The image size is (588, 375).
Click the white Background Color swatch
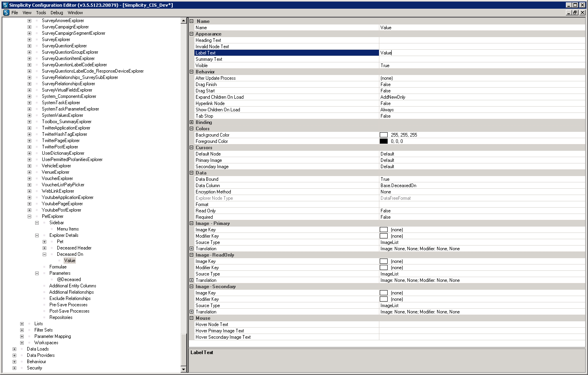[383, 135]
